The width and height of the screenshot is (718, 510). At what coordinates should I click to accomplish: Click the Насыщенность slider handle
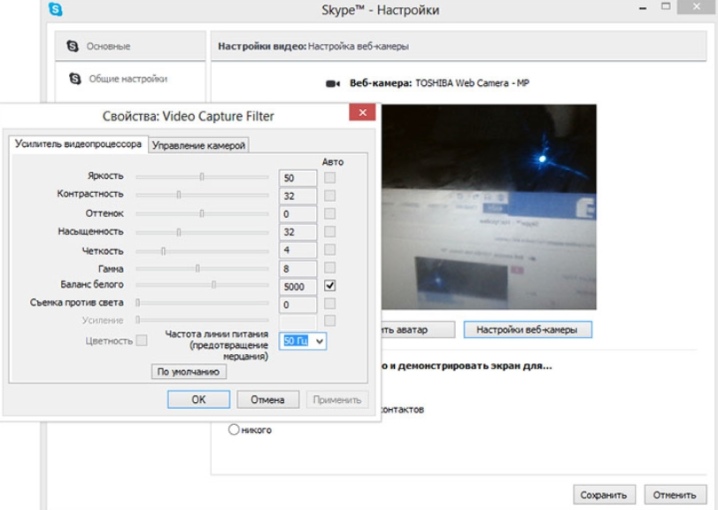tap(179, 232)
